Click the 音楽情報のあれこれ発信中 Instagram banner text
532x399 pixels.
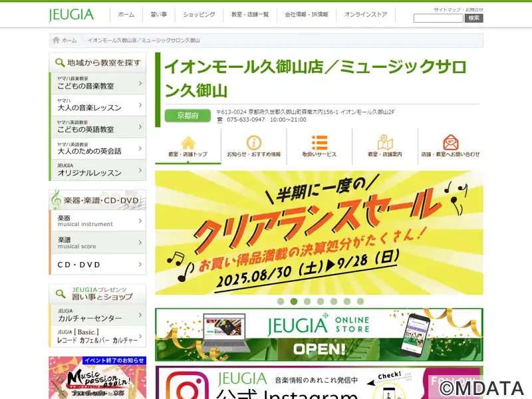[317, 380]
